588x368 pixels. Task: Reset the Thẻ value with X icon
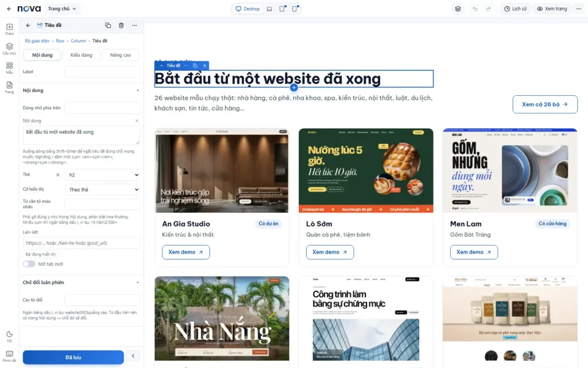tap(58, 175)
